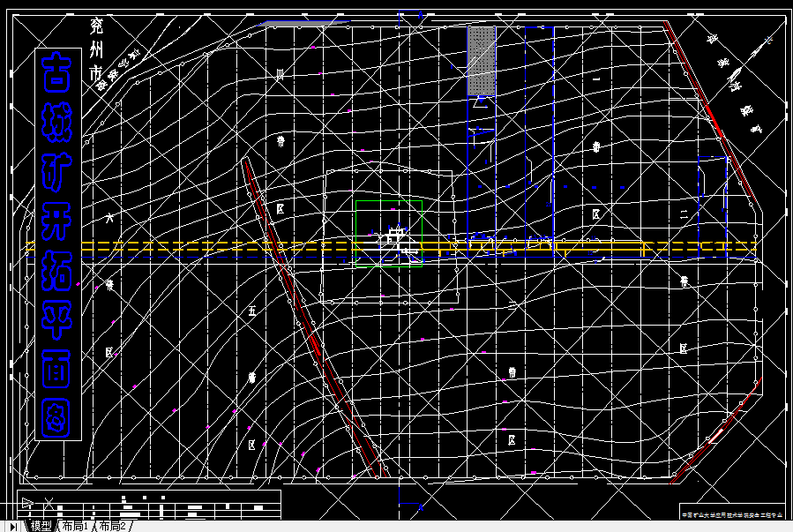Select the gray hatched rectangle area

(x=481, y=61)
